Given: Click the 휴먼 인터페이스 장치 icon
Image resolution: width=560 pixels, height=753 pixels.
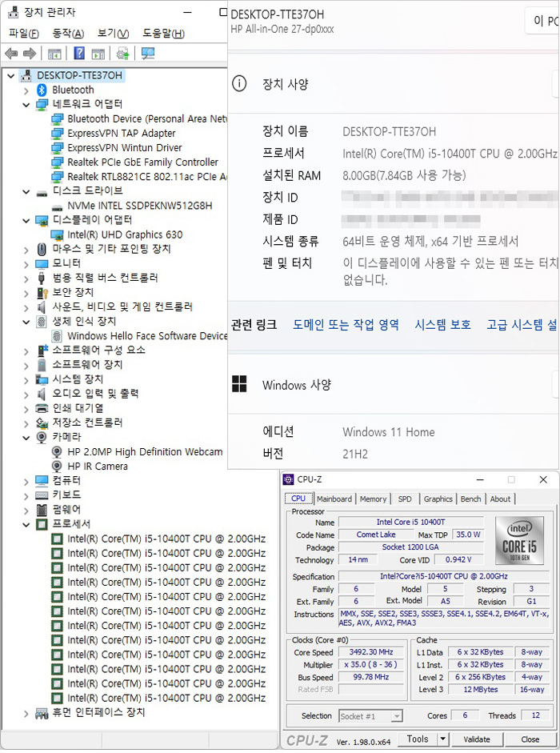Looking at the screenshot, I should pyautogui.click(x=42, y=713).
